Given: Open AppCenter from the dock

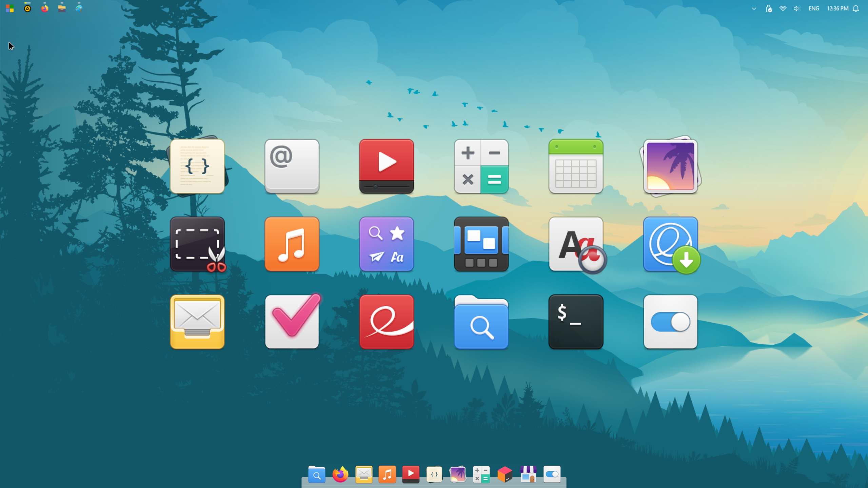Looking at the screenshot, I should [x=529, y=474].
